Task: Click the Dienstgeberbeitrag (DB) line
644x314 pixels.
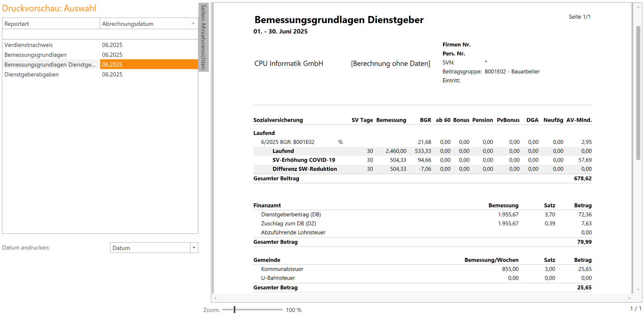Action: tap(291, 214)
